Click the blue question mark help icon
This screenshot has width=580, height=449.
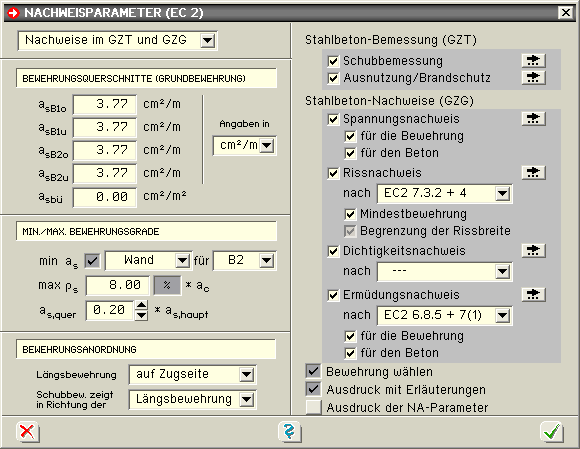(x=289, y=431)
